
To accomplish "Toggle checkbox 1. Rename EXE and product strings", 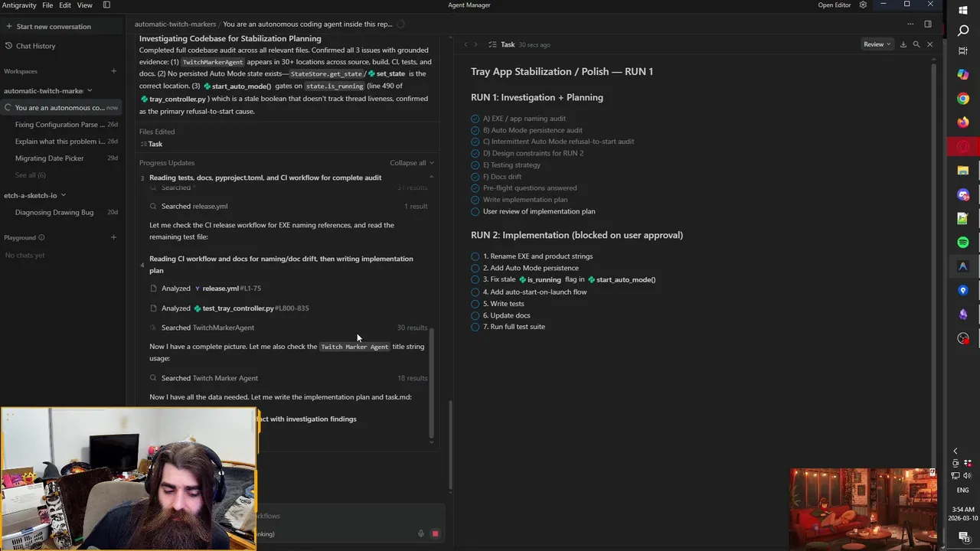I will point(475,256).
